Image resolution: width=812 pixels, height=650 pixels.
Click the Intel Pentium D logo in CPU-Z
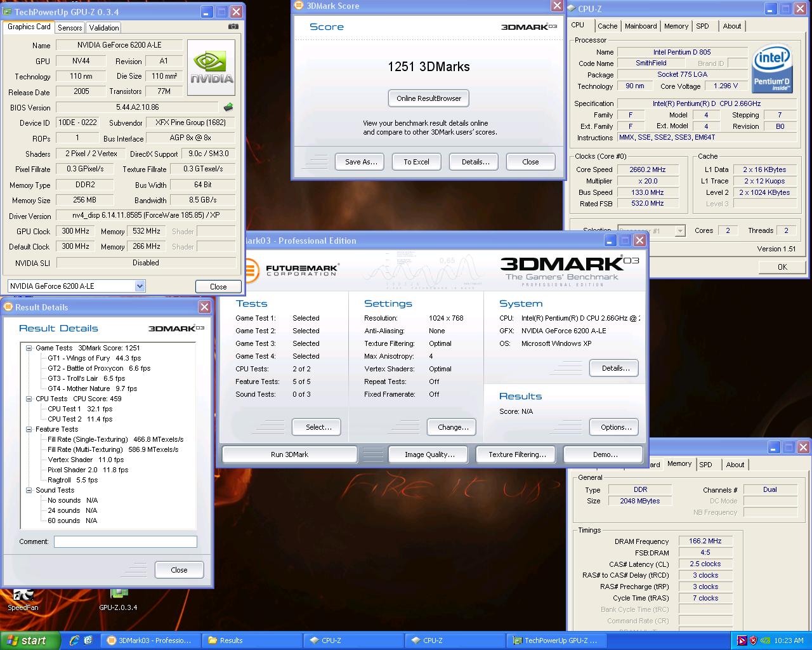(772, 69)
